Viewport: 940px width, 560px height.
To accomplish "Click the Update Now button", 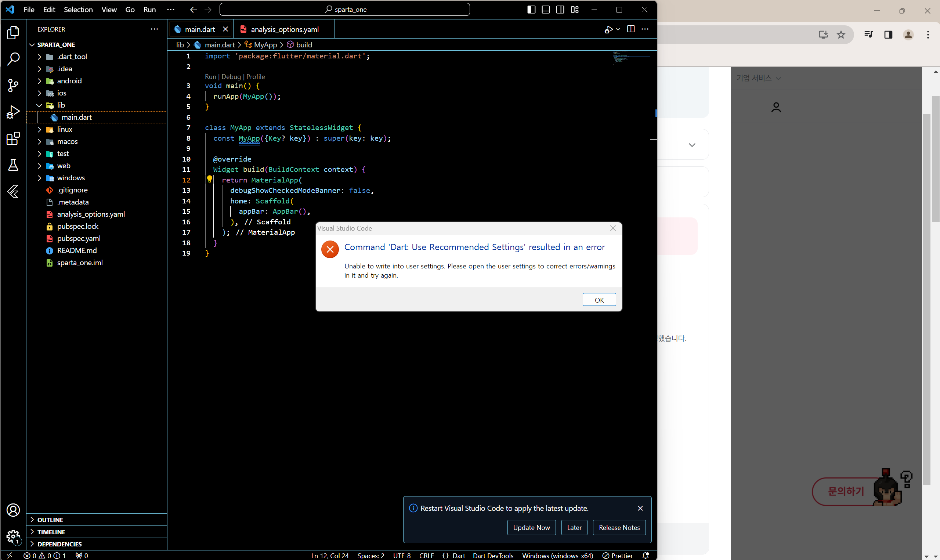I will 531,528.
